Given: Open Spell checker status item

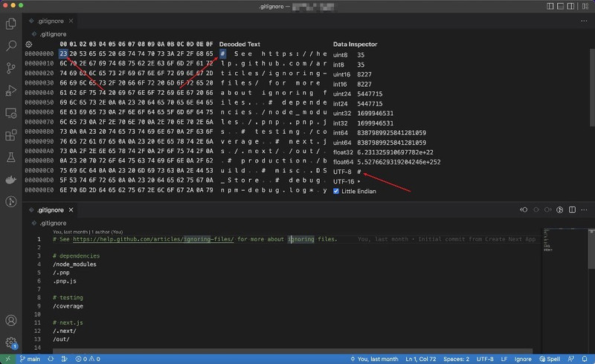Looking at the screenshot, I should click(550, 359).
